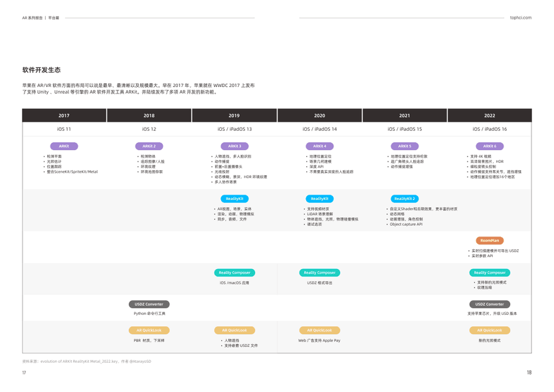Select the "ARKit 2" purple label
The width and height of the screenshot is (554, 392).
[x=149, y=146]
